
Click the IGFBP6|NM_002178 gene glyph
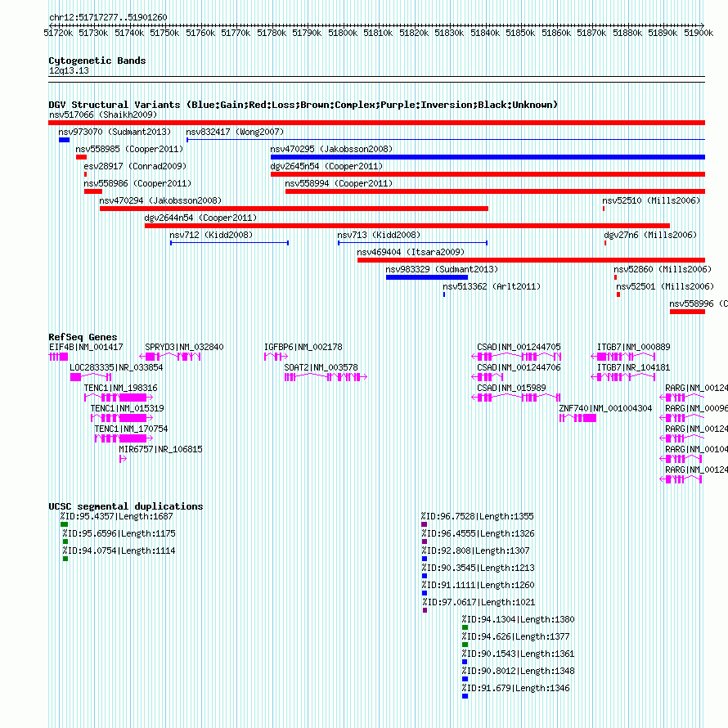276,357
